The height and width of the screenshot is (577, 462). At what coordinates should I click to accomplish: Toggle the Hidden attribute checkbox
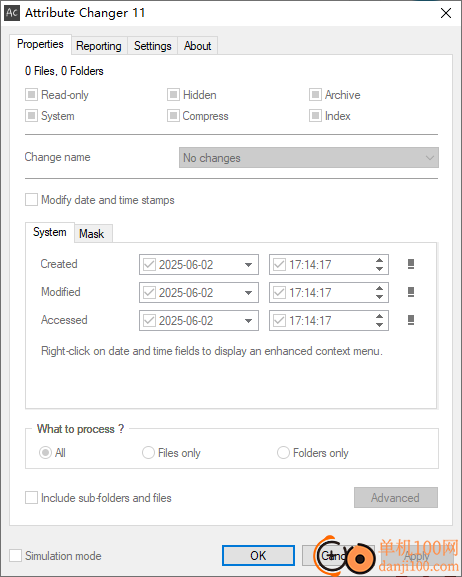(173, 95)
